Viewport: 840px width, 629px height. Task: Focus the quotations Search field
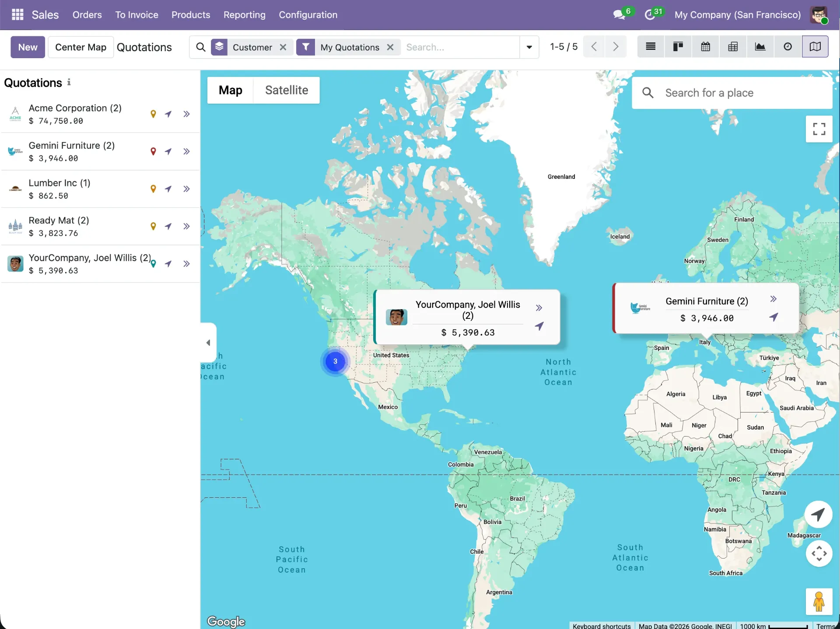[460, 47]
